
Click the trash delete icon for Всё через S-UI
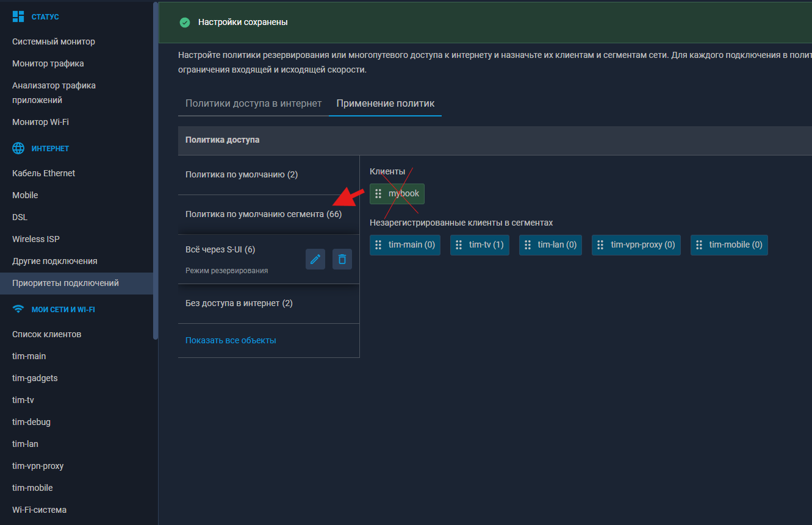(x=342, y=259)
